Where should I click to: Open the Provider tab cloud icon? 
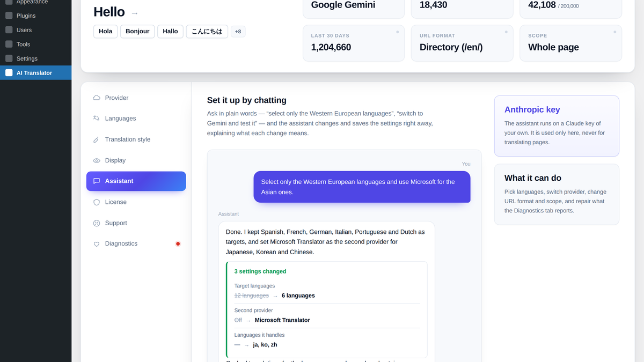97,98
